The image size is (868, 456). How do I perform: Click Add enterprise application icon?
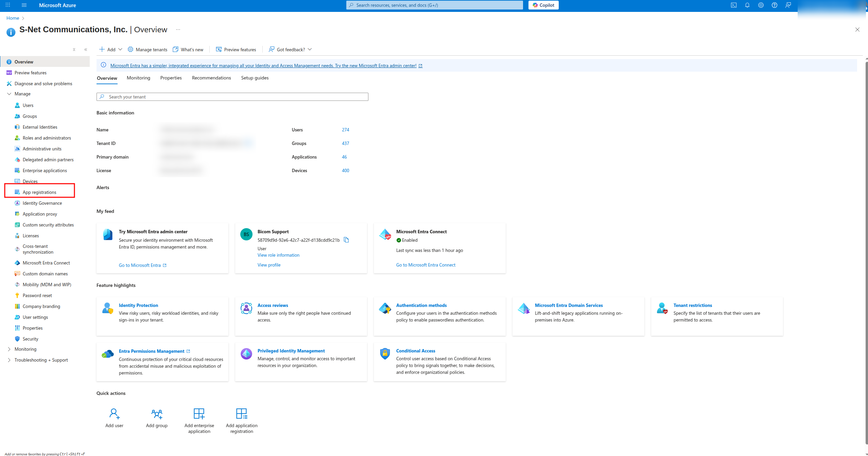(x=199, y=414)
